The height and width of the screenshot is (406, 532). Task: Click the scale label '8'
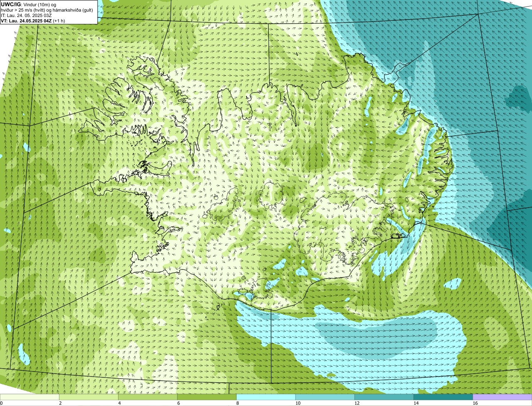click(x=238, y=403)
